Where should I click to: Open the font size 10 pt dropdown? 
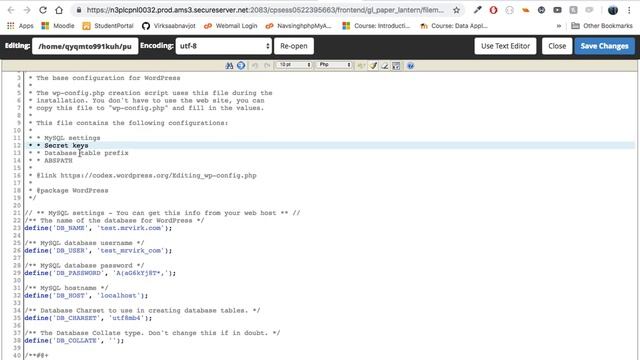click(x=294, y=65)
